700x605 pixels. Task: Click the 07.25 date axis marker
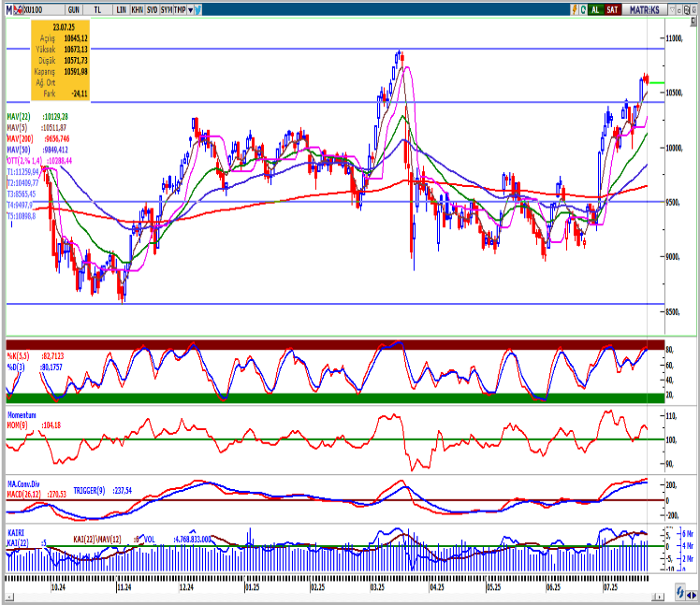[x=611, y=587]
